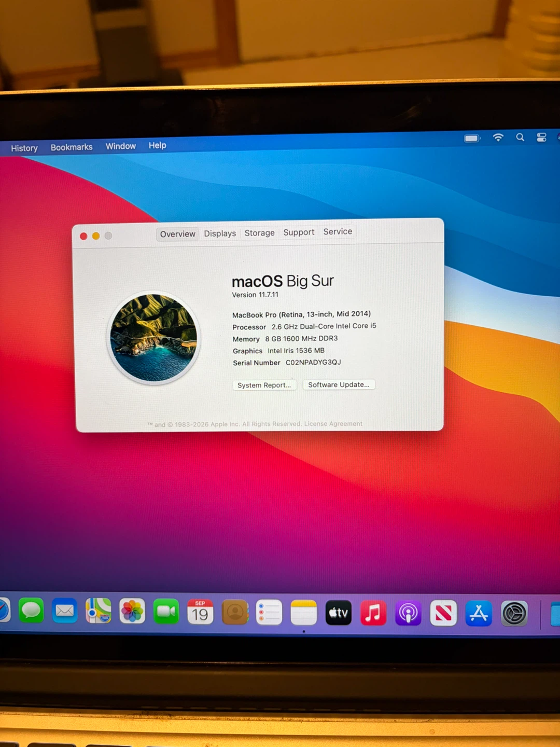560x747 pixels.
Task: Open Messages from the Dock
Action: (31, 611)
